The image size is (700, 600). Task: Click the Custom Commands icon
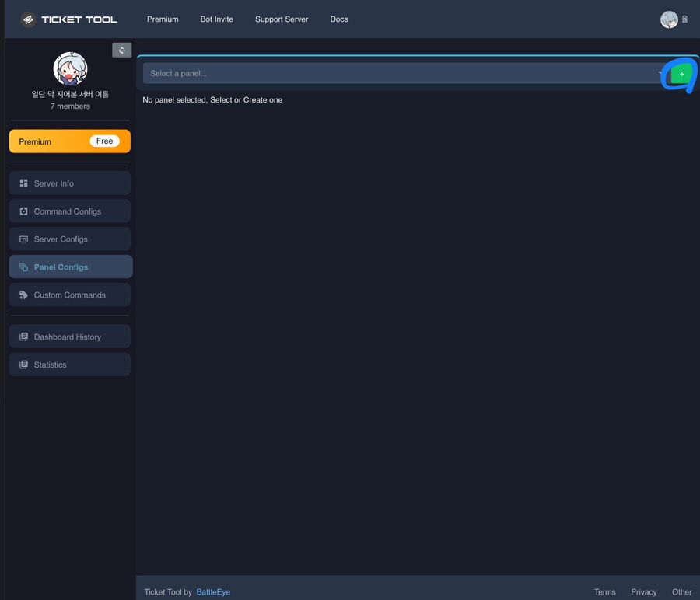pos(23,295)
